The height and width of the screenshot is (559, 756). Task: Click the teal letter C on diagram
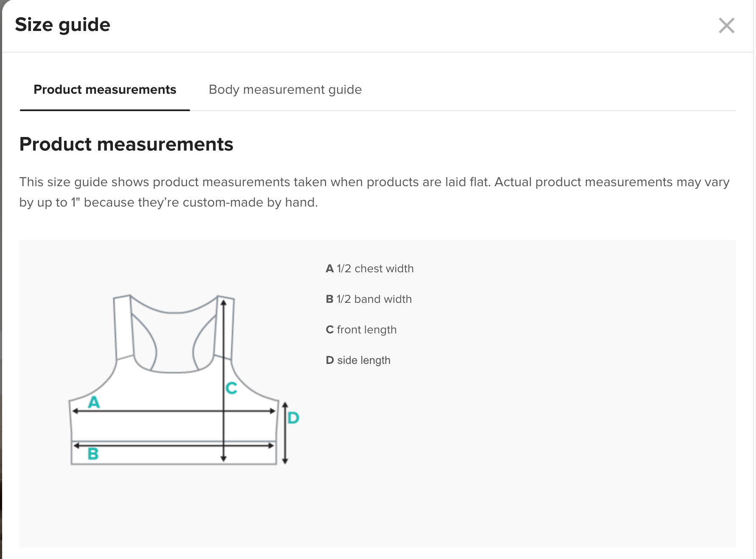pos(231,388)
